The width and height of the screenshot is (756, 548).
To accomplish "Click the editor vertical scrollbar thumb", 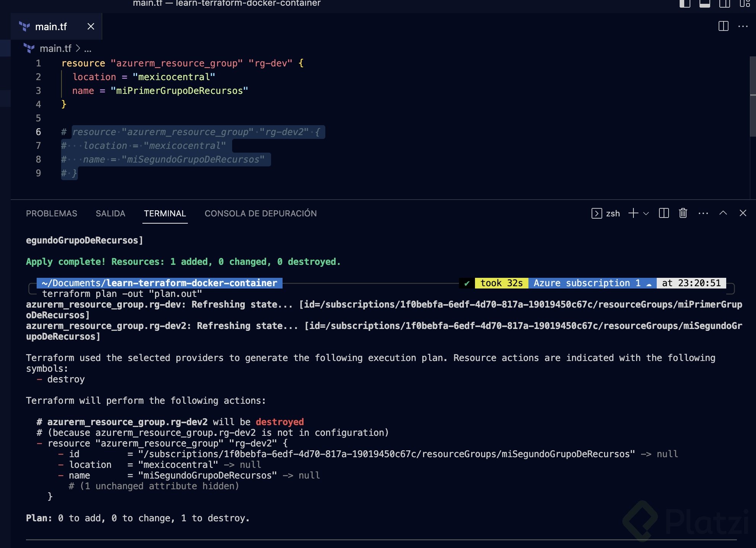I will tap(753, 95).
